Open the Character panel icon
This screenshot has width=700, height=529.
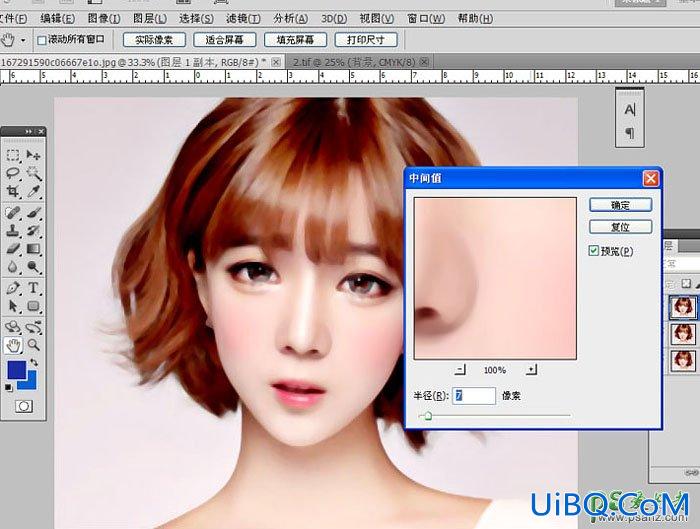(x=629, y=109)
